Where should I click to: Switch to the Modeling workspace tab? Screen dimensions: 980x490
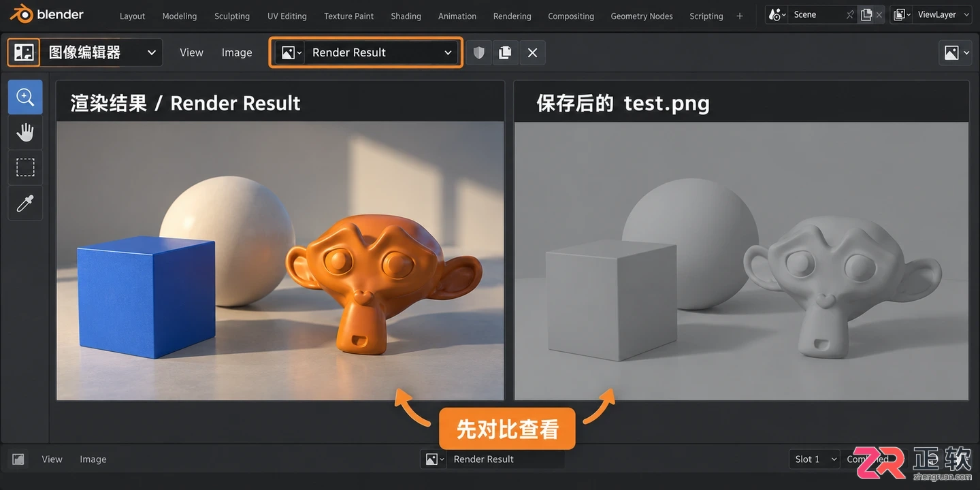pos(180,16)
